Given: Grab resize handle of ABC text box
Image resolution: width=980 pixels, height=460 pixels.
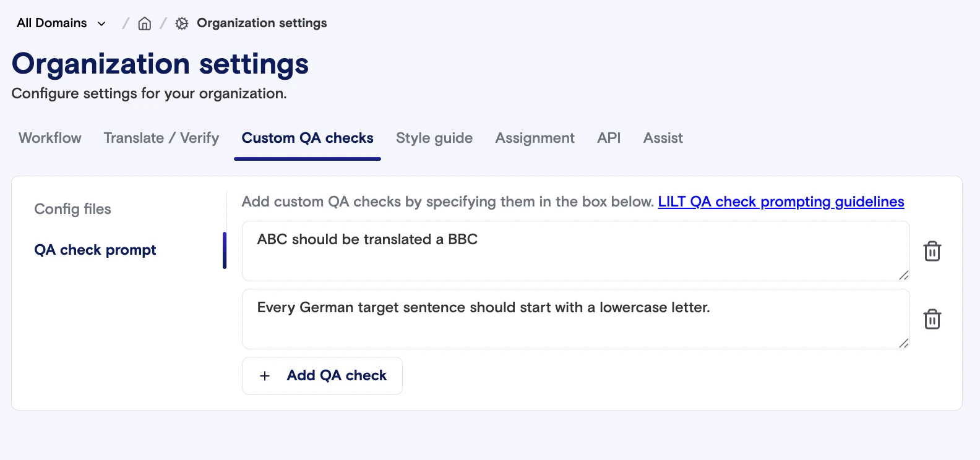Looking at the screenshot, I should point(903,275).
